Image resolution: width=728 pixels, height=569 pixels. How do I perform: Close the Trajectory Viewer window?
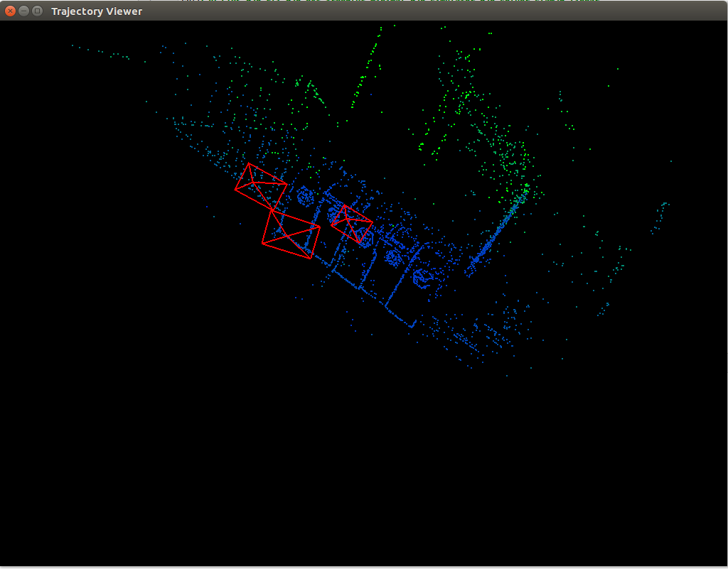coord(10,11)
